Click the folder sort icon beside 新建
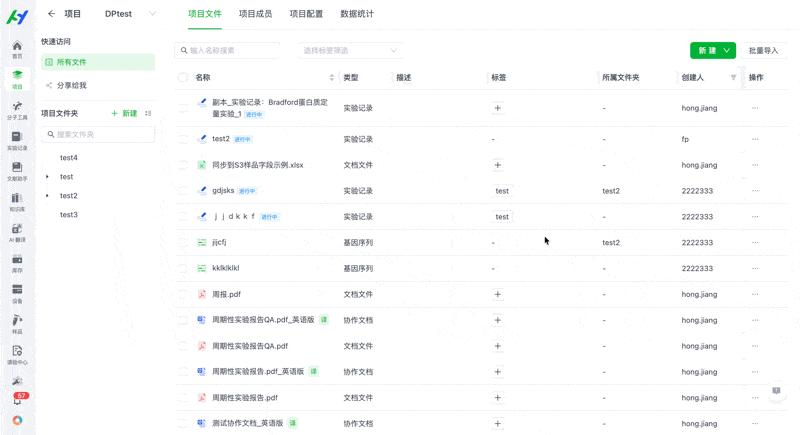 [148, 113]
